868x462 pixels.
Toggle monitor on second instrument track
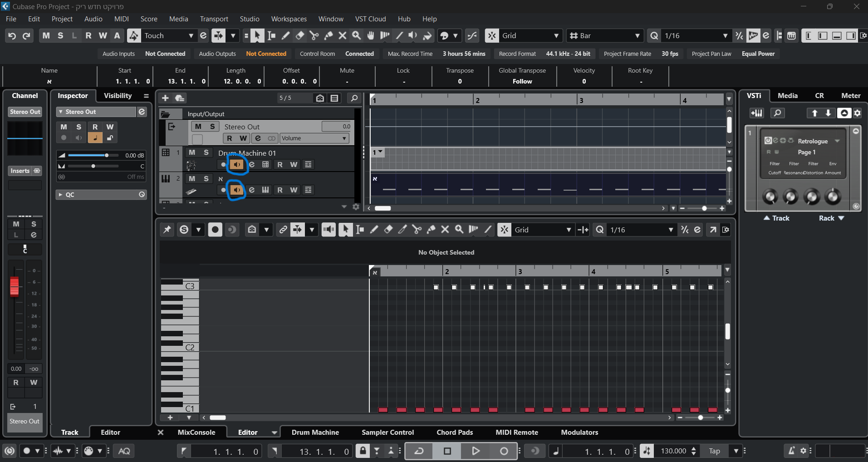236,190
